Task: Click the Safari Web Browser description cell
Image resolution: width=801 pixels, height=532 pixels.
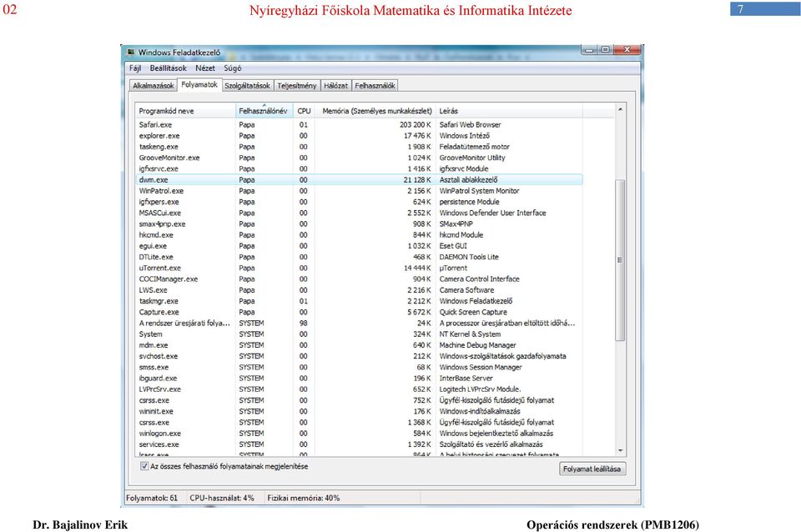Action: (x=470, y=124)
